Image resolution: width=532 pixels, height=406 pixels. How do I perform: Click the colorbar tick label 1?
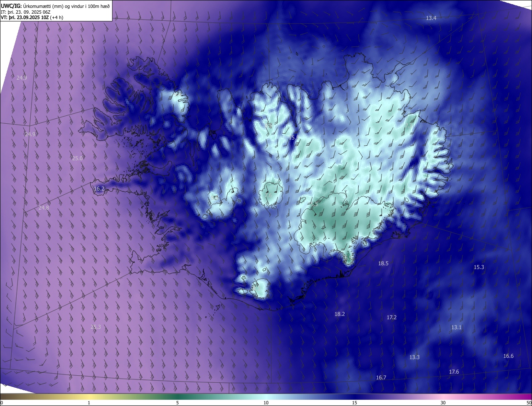[x=89, y=403]
